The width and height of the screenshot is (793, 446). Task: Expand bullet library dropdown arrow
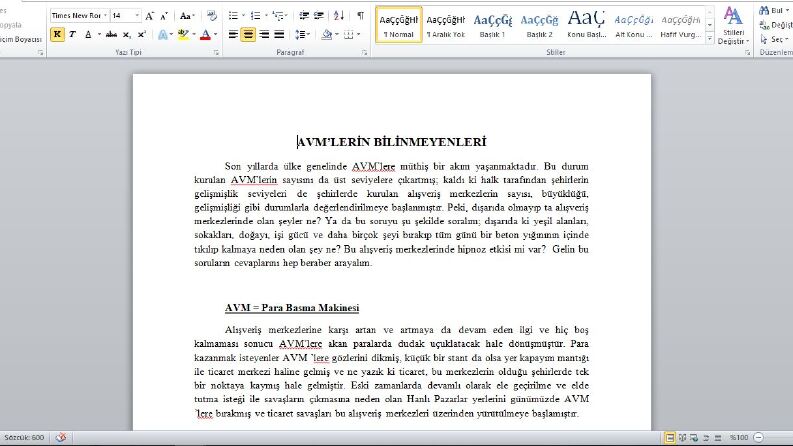[x=243, y=16]
